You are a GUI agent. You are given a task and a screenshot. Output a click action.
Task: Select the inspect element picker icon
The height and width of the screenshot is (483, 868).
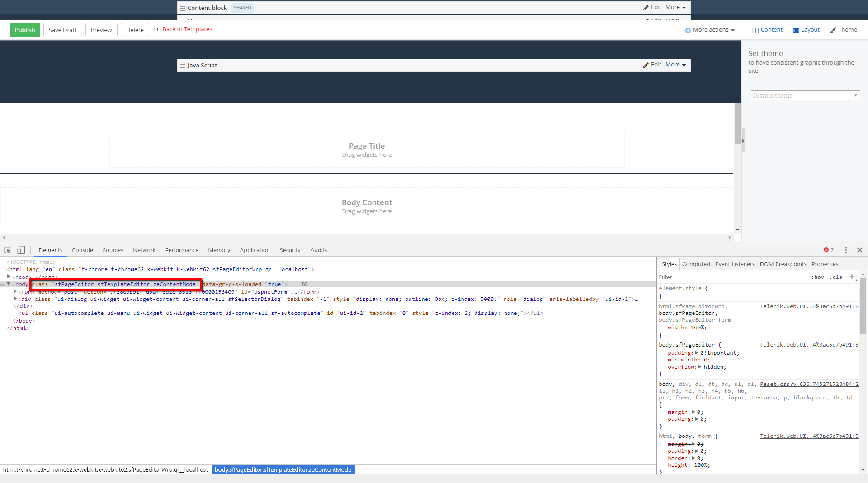tap(8, 250)
